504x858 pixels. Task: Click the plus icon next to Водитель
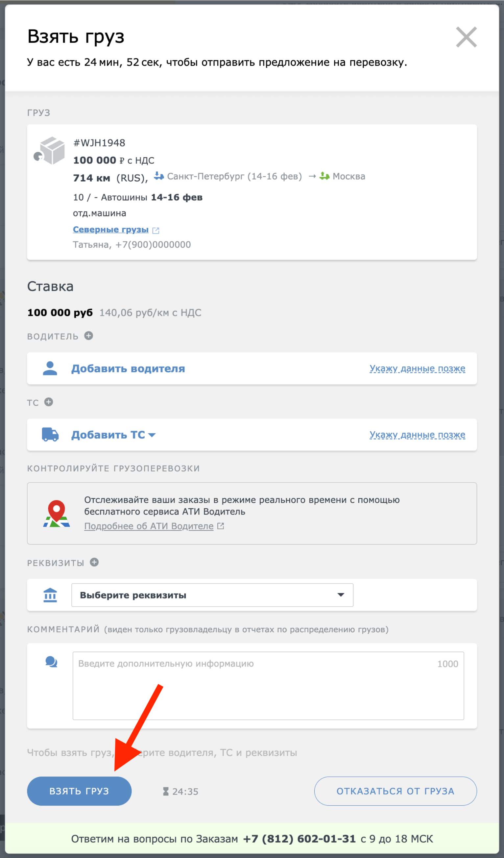[89, 336]
